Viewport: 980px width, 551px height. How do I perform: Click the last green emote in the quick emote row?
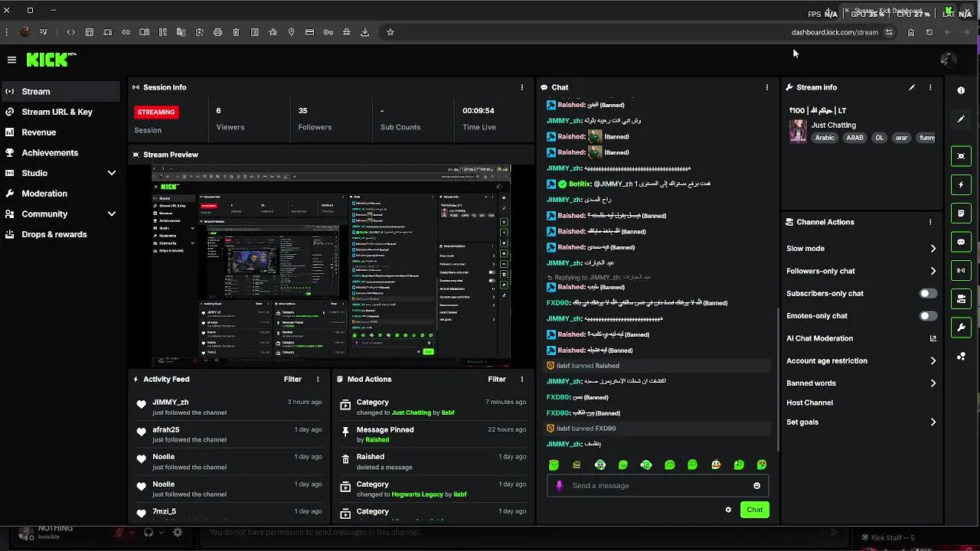click(762, 465)
